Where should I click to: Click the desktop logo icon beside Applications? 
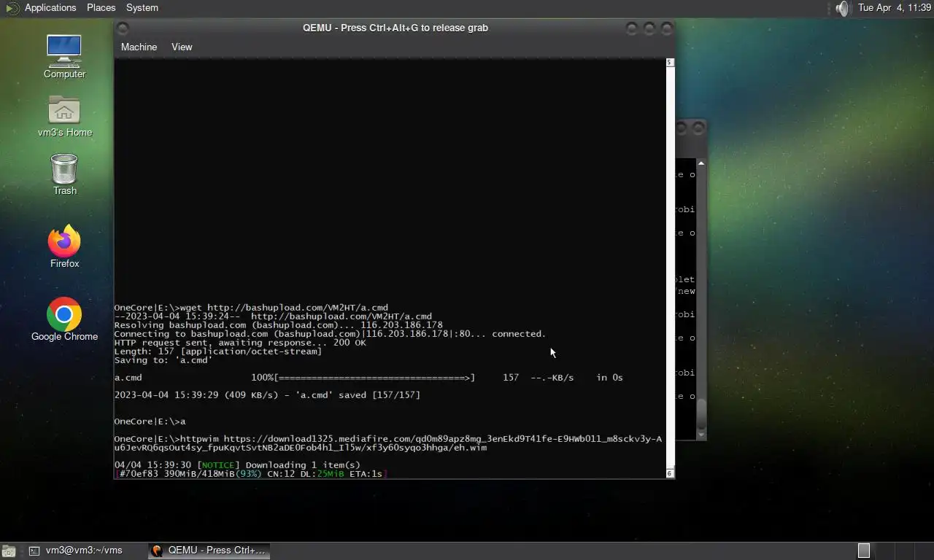(x=11, y=8)
